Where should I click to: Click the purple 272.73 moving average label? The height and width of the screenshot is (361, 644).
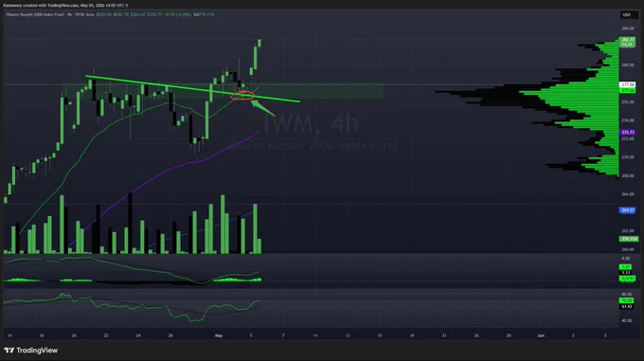(627, 133)
